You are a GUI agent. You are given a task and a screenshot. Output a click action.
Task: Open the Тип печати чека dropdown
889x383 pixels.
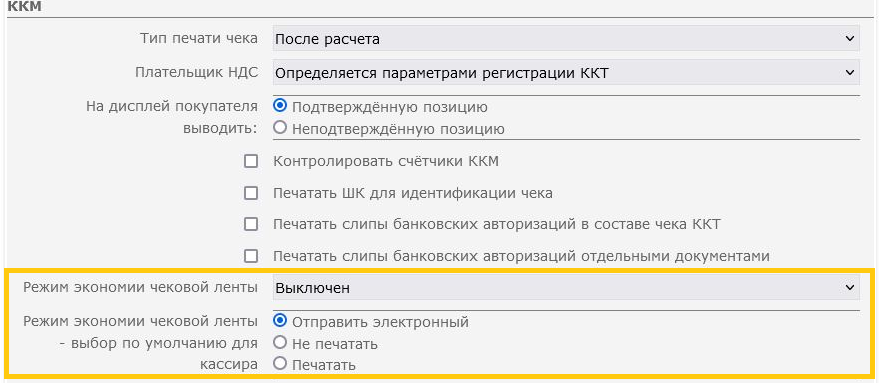pyautogui.click(x=566, y=39)
